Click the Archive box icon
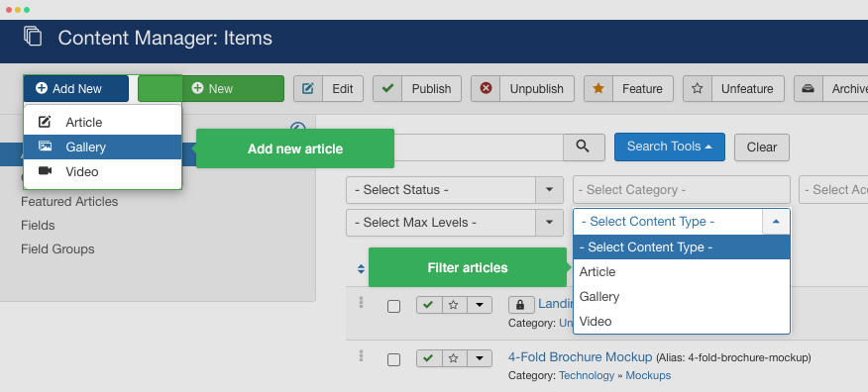Viewport: 868px width, 392px height. (809, 88)
